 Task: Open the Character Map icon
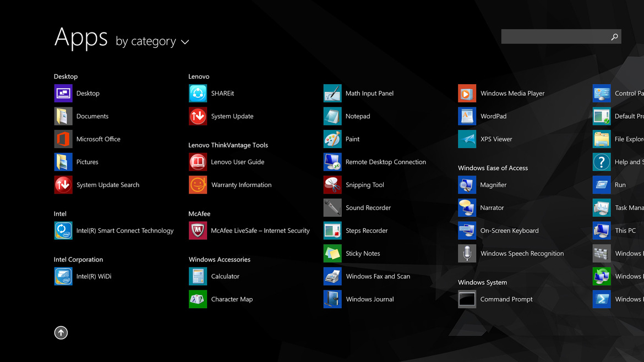198,299
